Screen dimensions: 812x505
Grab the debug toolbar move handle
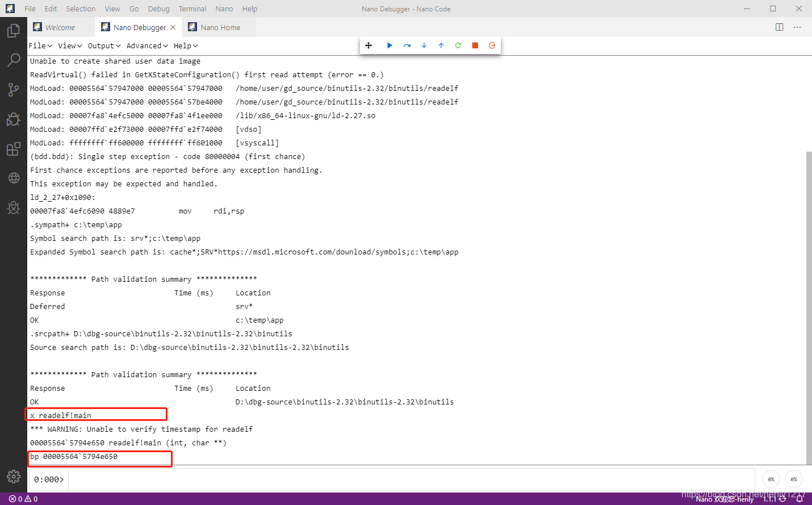point(369,45)
